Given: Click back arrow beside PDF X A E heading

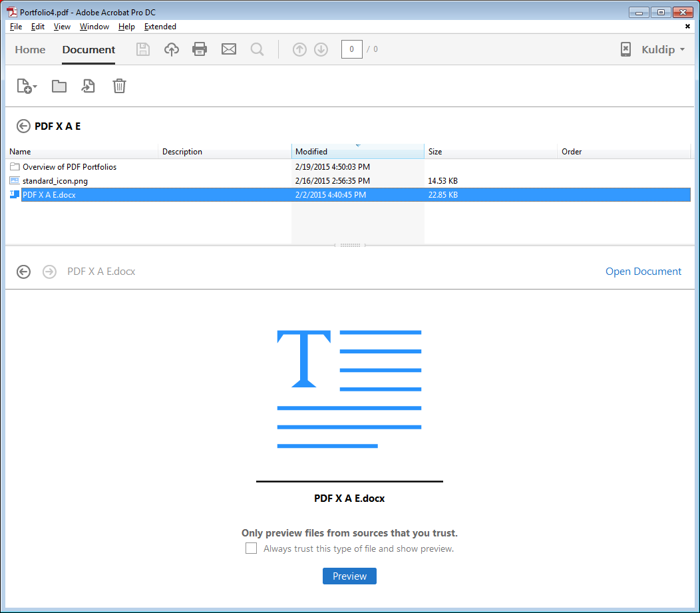Looking at the screenshot, I should click(23, 126).
